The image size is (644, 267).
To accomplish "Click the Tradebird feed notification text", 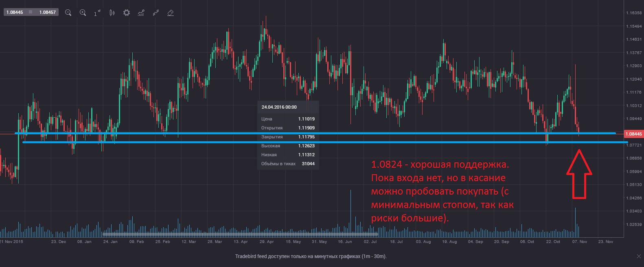I will pos(311,256).
